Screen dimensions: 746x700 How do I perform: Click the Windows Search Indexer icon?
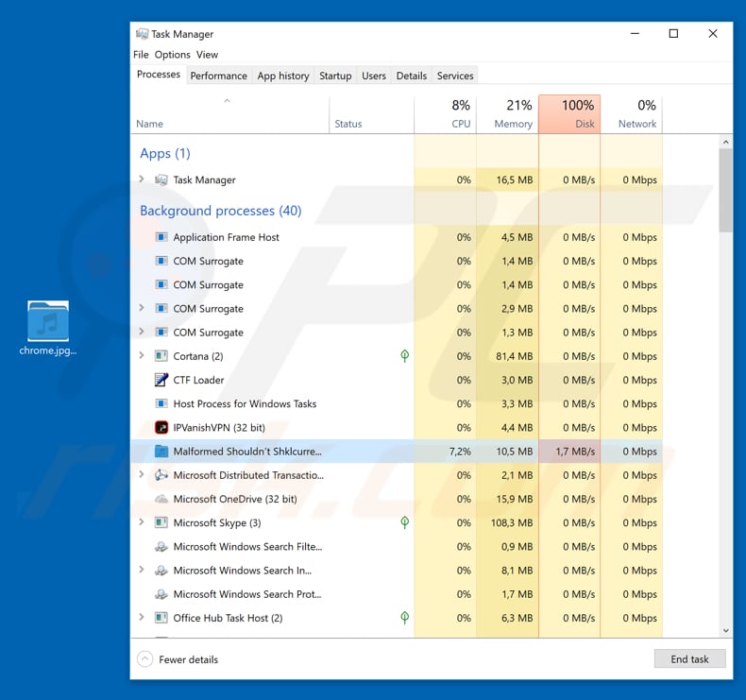pyautogui.click(x=161, y=570)
